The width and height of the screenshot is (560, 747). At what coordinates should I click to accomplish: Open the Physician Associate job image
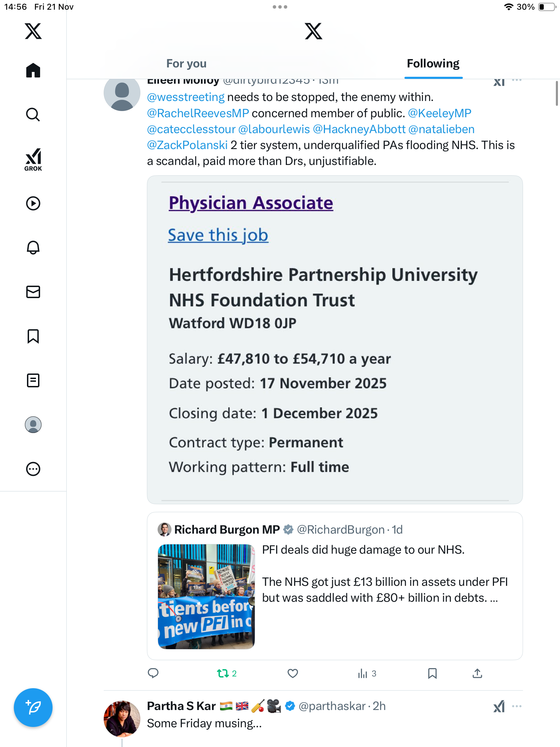[335, 340]
